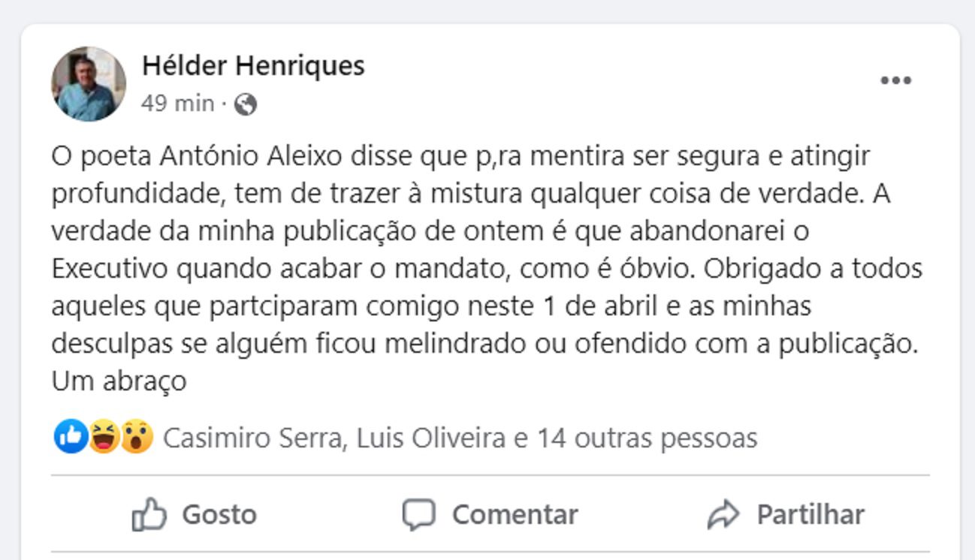The width and height of the screenshot is (975, 560).
Task: Open Casimiro Serra from the reactions line
Action: click(x=252, y=438)
